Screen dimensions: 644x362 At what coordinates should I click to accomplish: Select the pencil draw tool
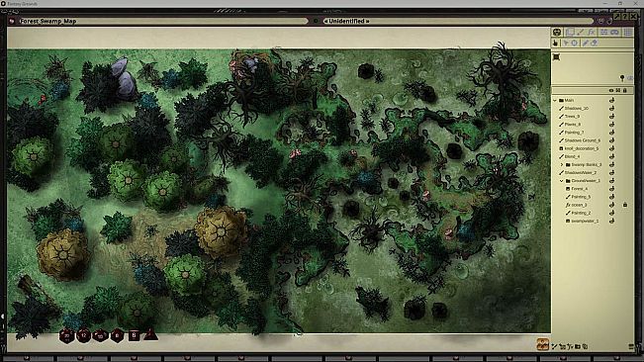coord(586,43)
